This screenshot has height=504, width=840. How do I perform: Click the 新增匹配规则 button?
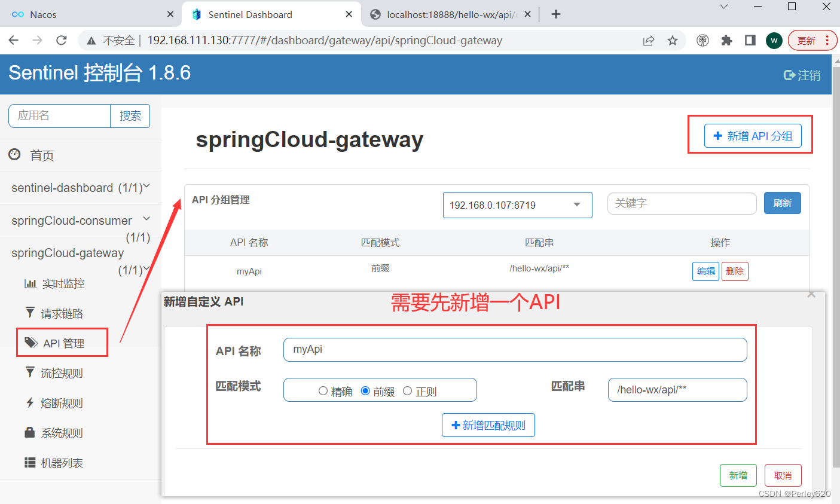coord(488,425)
